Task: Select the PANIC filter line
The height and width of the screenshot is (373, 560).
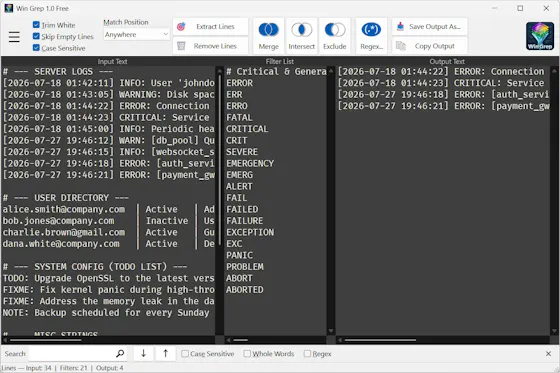Action: (239, 255)
